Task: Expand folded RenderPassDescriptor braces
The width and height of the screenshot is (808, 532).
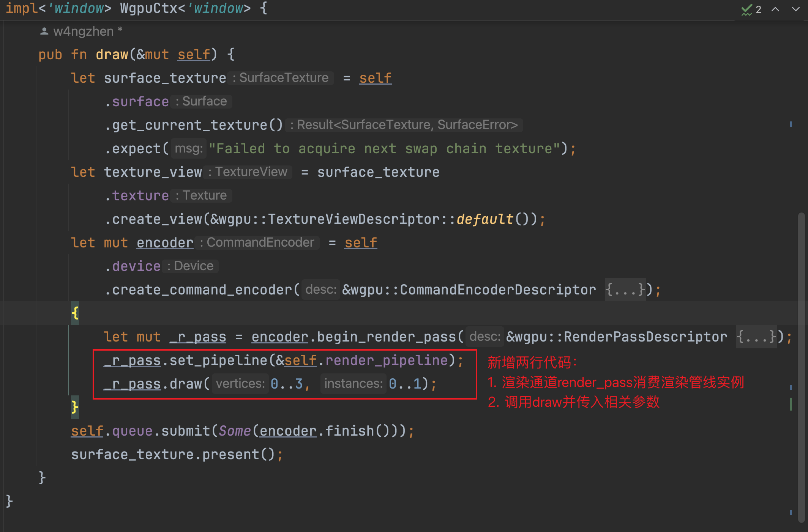Action: click(x=756, y=337)
